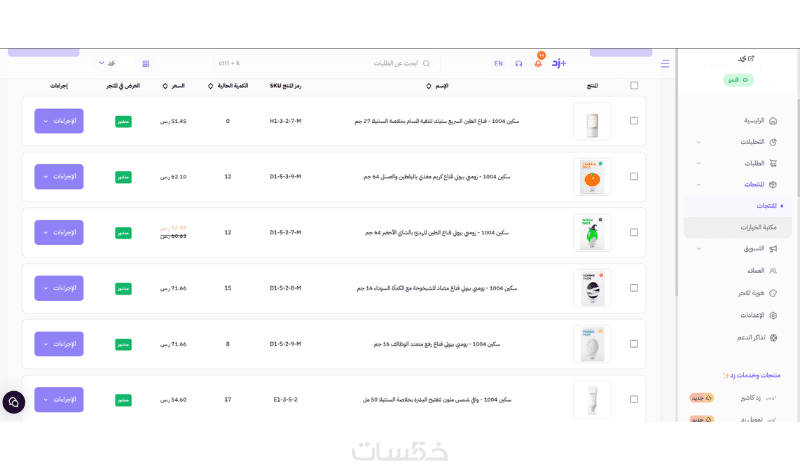Go to الرئيسية home icon in sidebar

(772, 121)
